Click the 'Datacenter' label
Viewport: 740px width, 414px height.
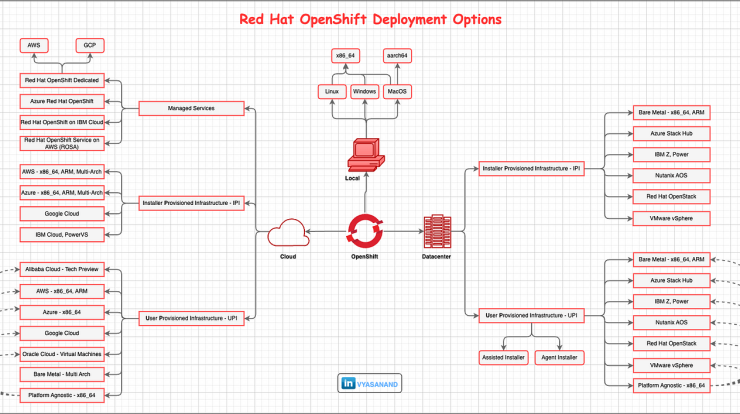[x=436, y=257]
